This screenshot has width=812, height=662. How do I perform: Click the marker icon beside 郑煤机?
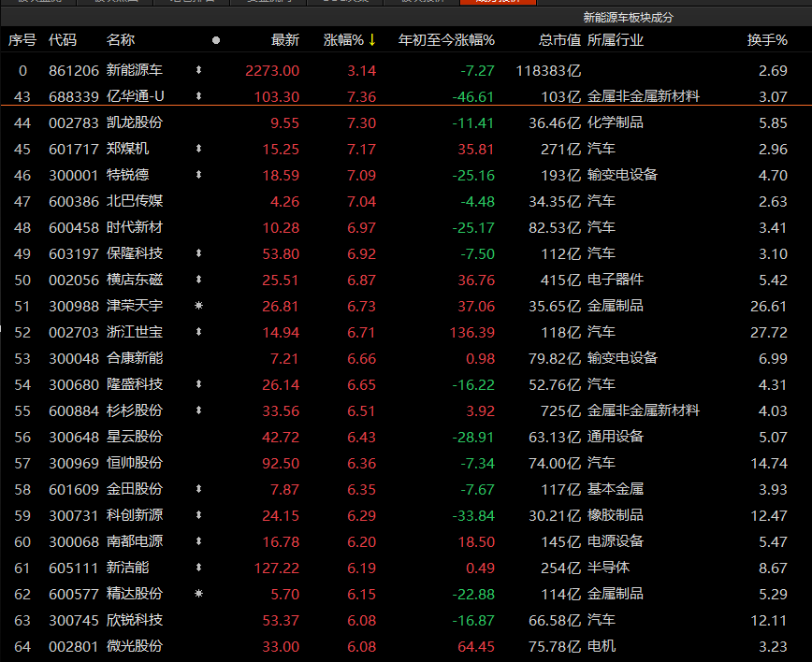click(198, 149)
